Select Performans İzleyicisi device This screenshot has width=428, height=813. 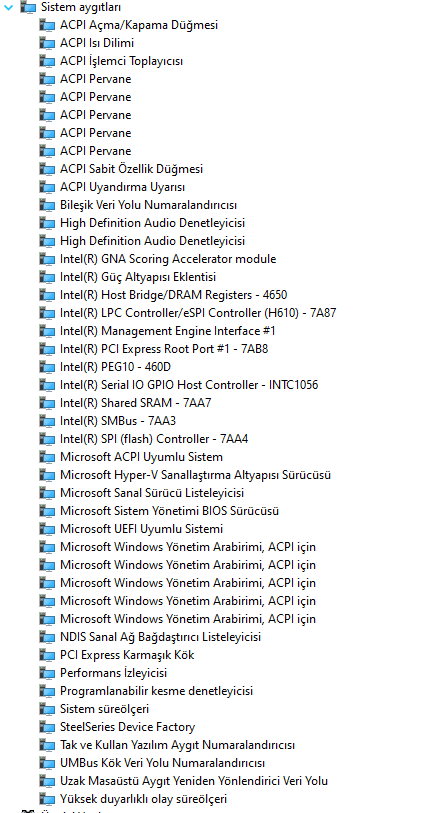[113, 674]
